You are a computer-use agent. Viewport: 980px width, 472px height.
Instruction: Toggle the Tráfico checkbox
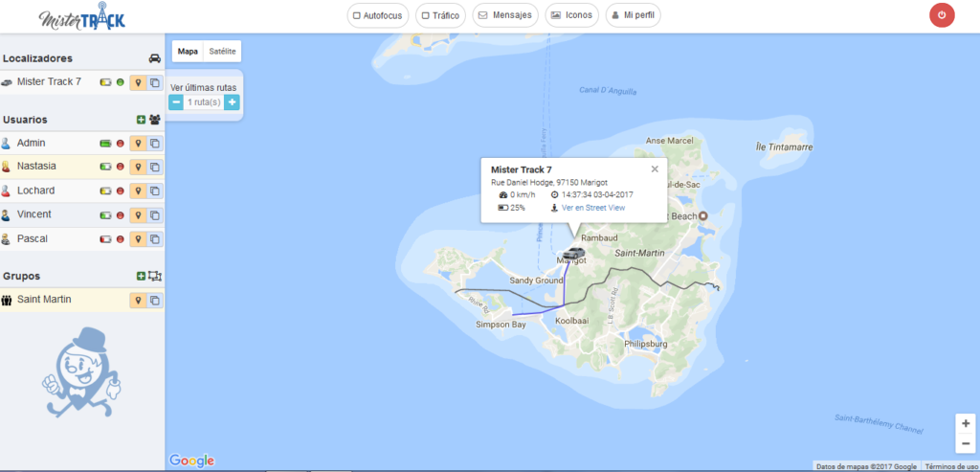(x=426, y=15)
